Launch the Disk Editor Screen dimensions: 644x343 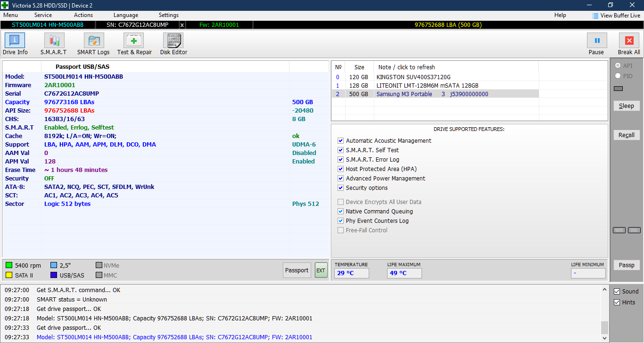pos(173,44)
